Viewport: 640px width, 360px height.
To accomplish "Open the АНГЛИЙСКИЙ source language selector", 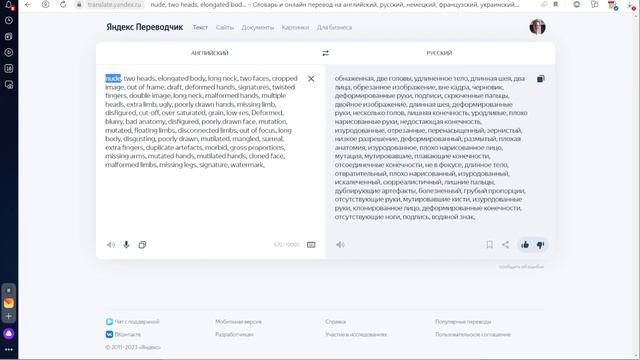I will pos(209,53).
